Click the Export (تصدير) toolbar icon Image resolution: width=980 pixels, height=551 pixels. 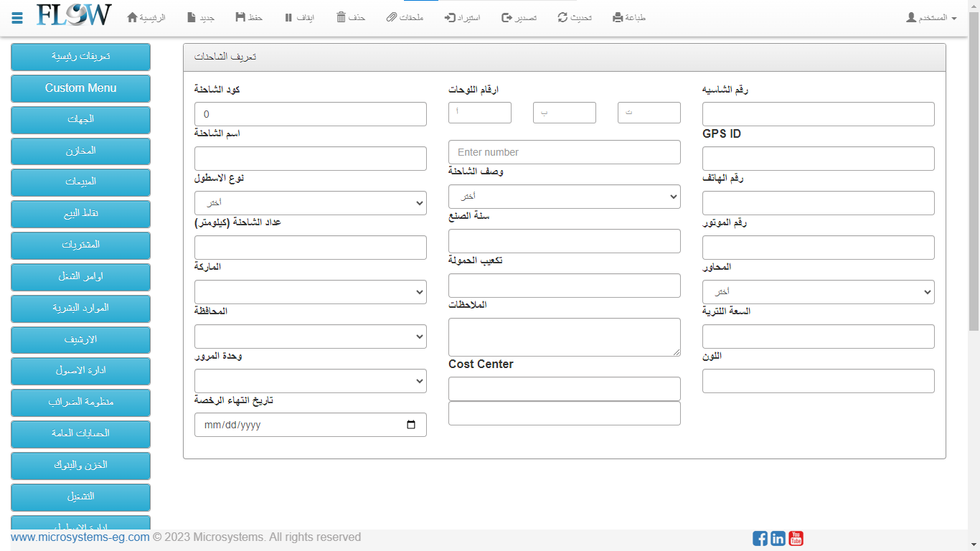507,17
